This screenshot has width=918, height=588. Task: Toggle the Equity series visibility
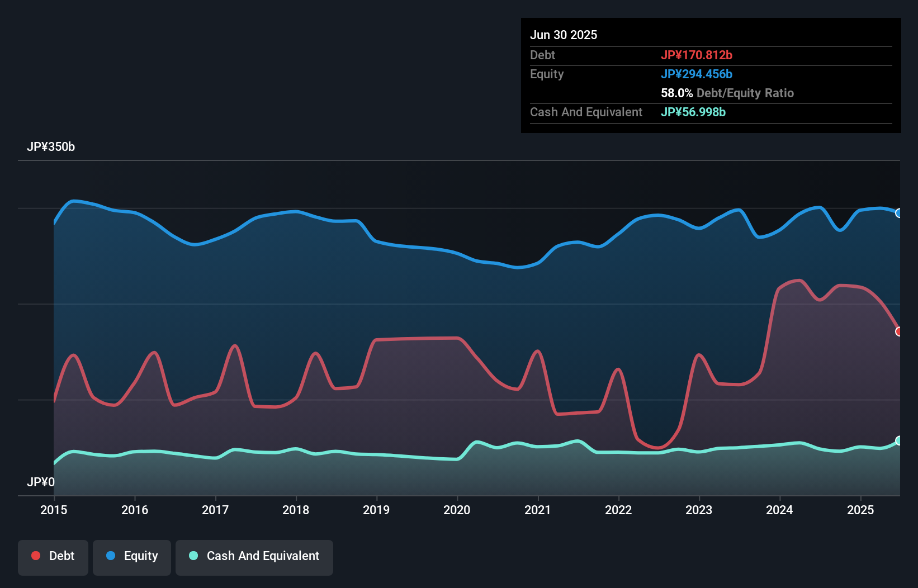[x=131, y=556]
